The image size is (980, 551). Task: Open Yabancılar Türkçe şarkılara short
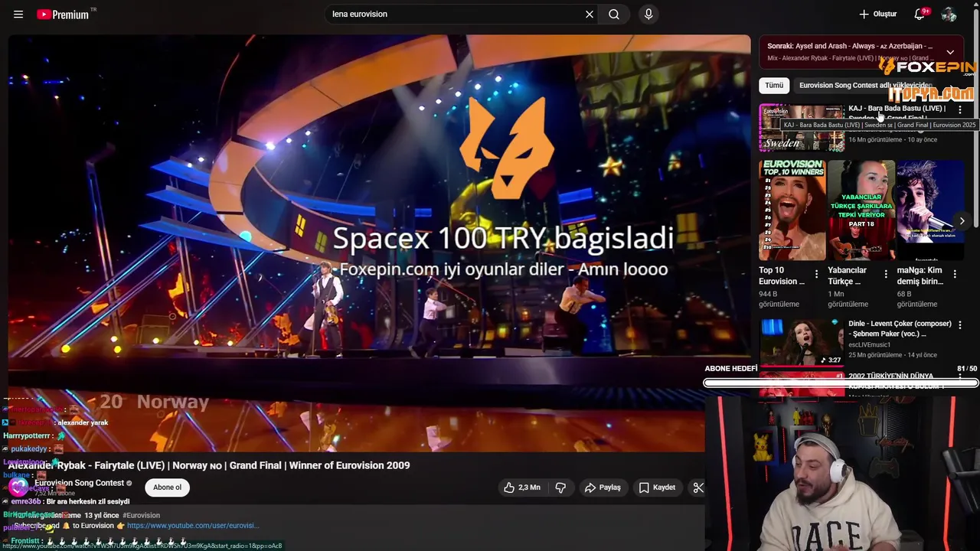(x=861, y=210)
